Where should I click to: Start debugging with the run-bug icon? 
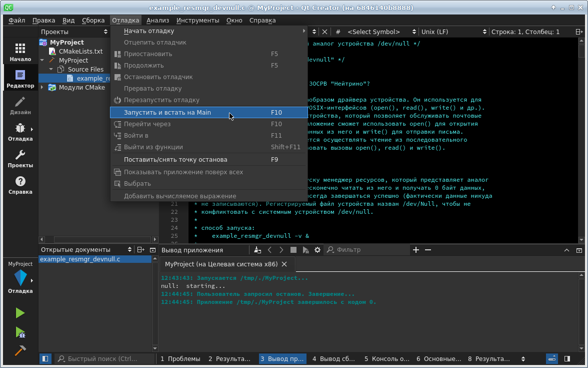click(x=20, y=332)
